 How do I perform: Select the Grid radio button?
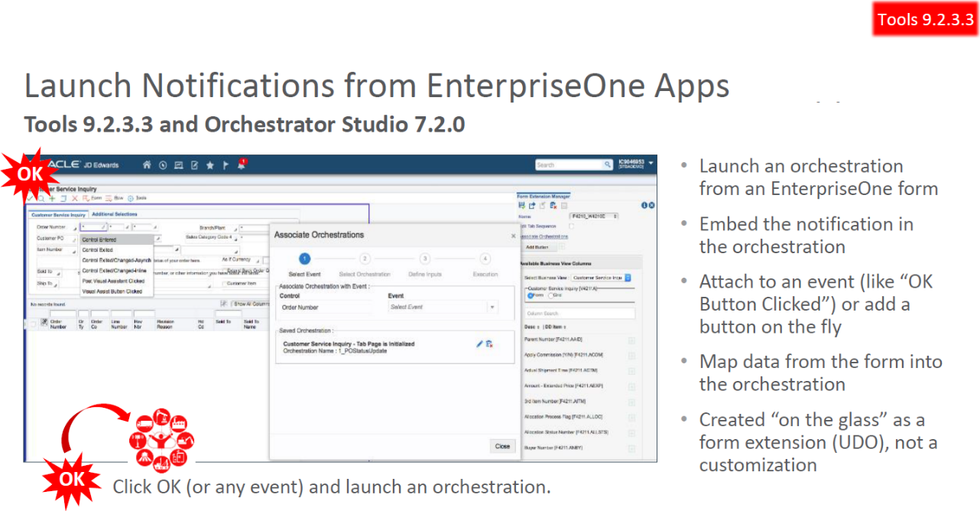(x=550, y=295)
